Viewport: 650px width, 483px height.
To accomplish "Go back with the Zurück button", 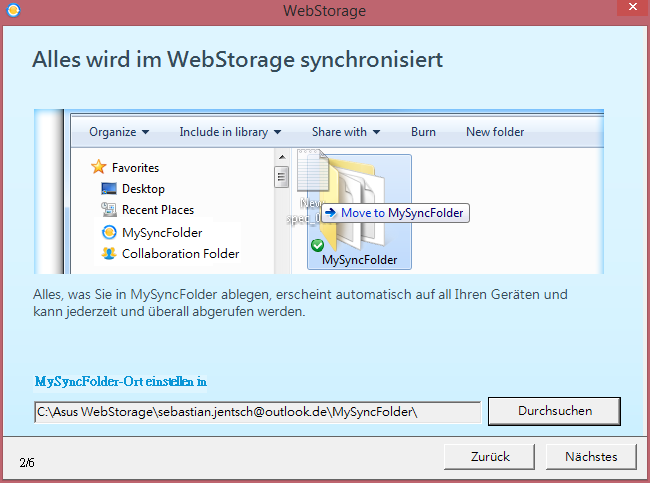I will 490,456.
